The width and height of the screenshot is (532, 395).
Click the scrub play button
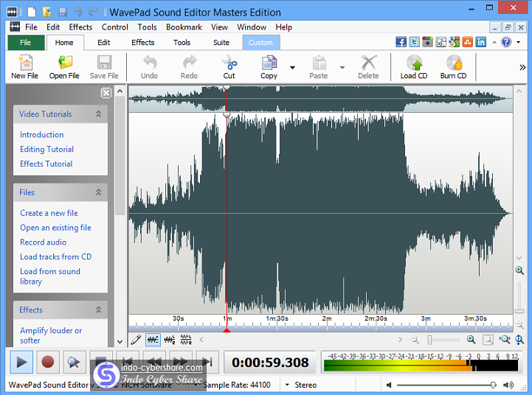(x=74, y=362)
